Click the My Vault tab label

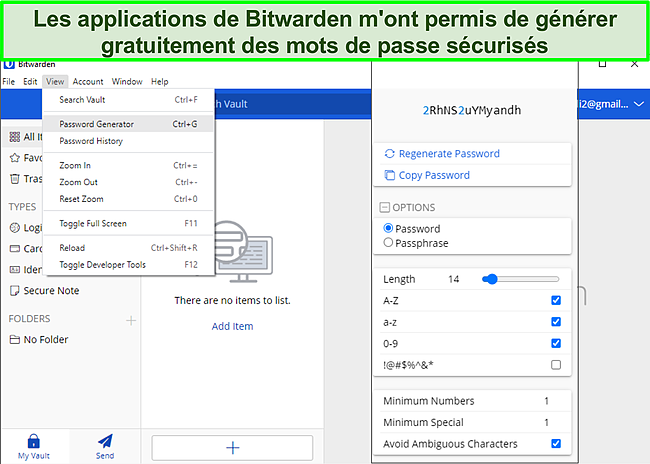(34, 456)
